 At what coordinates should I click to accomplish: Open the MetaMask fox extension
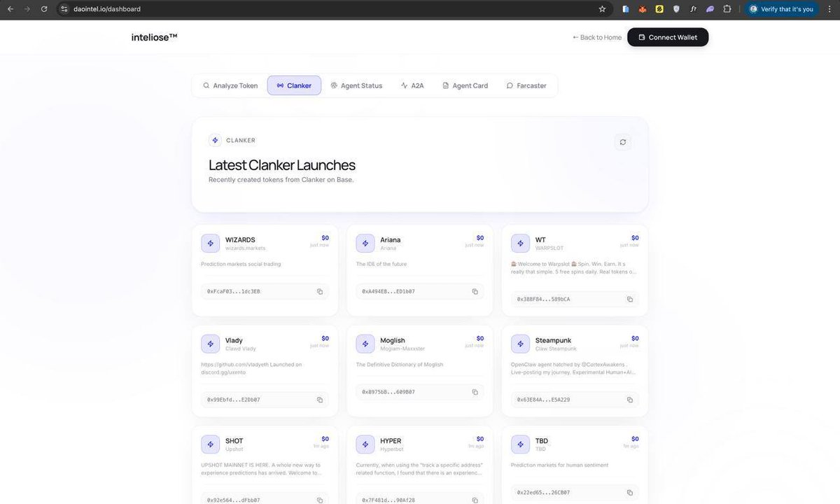[x=643, y=9]
